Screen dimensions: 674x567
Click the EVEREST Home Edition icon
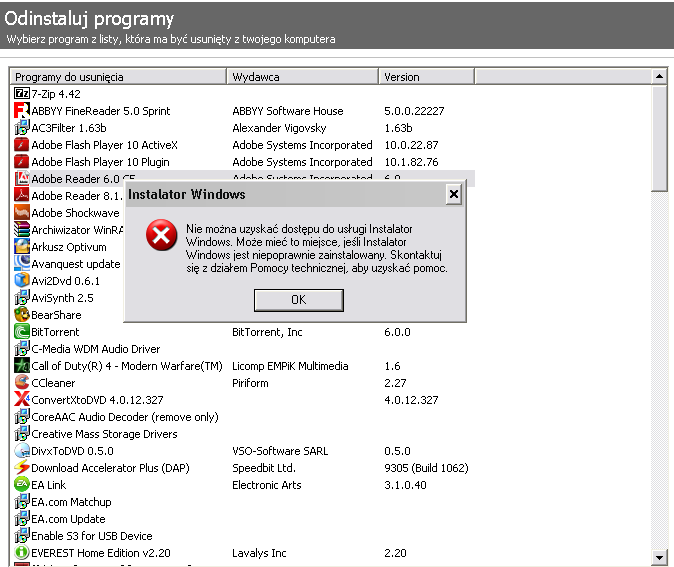[21, 552]
